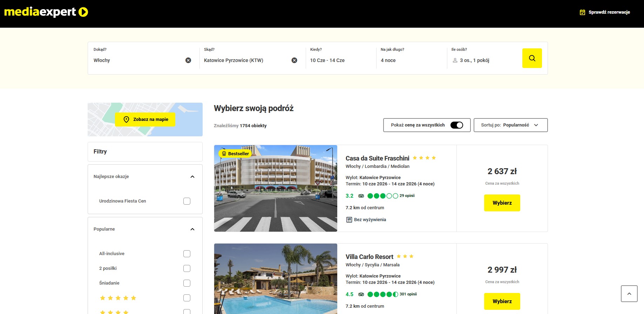Click Tripadvisor owl icon for Villa Carlo Resort
The height and width of the screenshot is (314, 644).
coord(361,294)
